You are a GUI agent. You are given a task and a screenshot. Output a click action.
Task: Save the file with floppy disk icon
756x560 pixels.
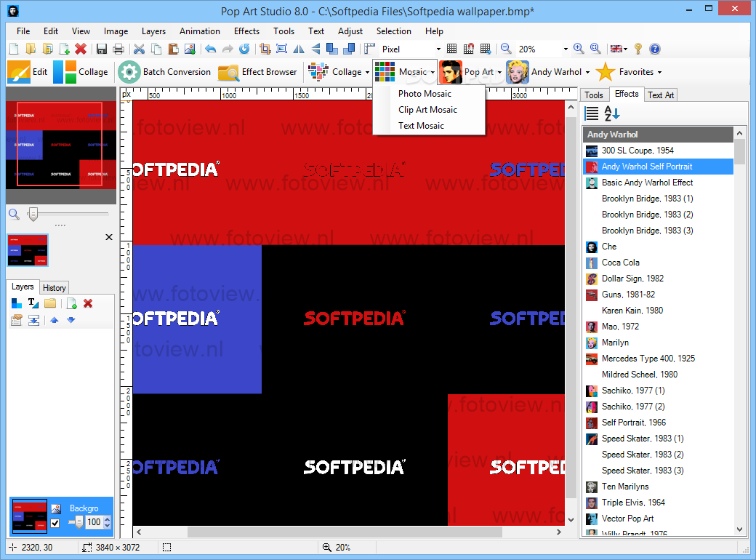[102, 49]
